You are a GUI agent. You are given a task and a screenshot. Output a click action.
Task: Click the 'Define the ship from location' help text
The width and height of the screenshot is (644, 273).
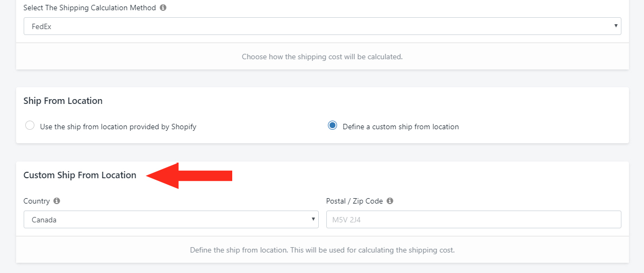click(323, 250)
